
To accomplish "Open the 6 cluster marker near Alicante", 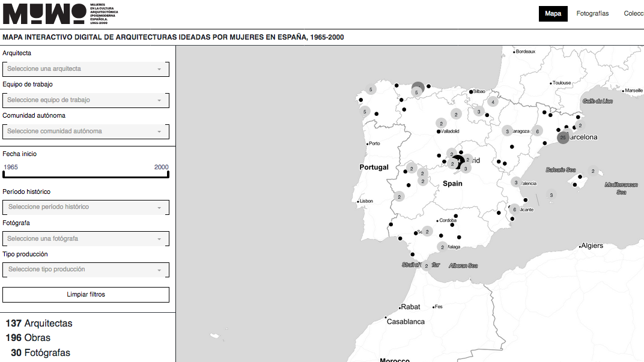I will 514,209.
